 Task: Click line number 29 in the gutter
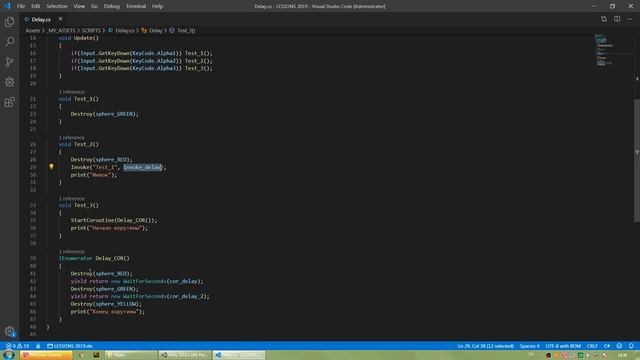(x=33, y=167)
